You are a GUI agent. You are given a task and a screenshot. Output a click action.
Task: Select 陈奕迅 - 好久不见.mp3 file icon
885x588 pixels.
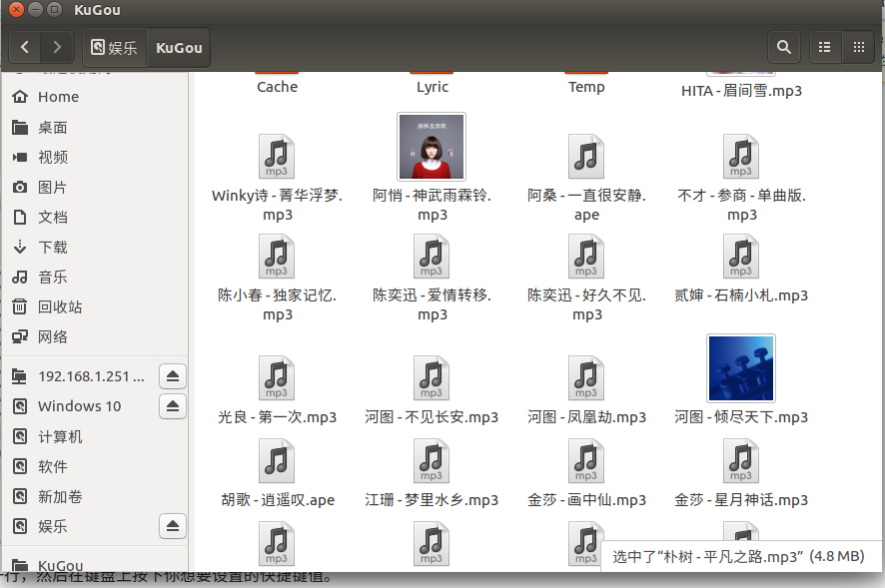586,257
